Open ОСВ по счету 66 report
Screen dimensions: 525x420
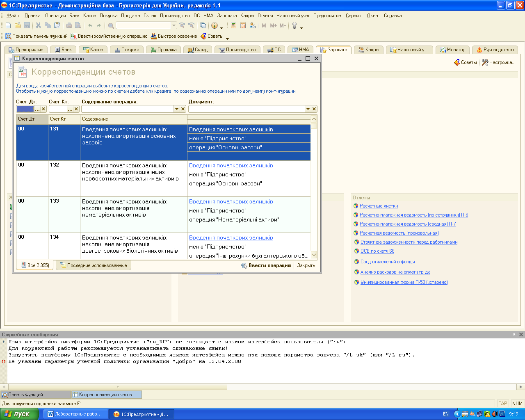coord(377,251)
